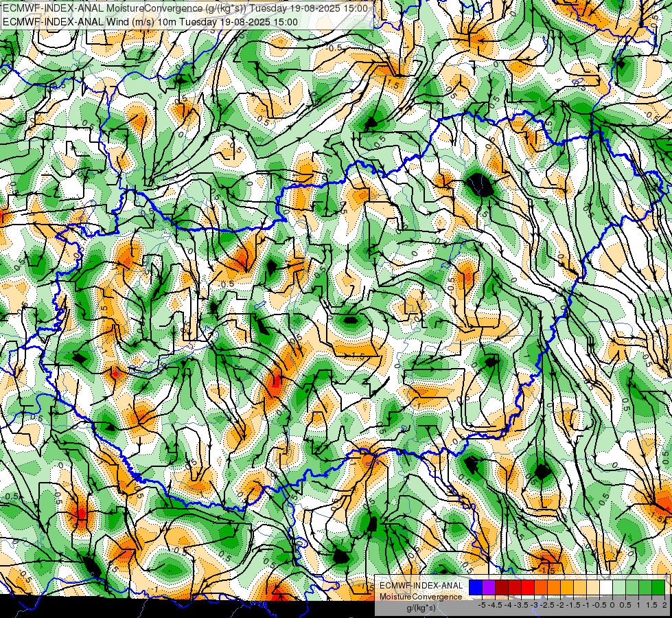Viewport: 672px width, 618px height.
Task: Click the 'Wind (m/s) 10m' title line
Action: coord(150,22)
